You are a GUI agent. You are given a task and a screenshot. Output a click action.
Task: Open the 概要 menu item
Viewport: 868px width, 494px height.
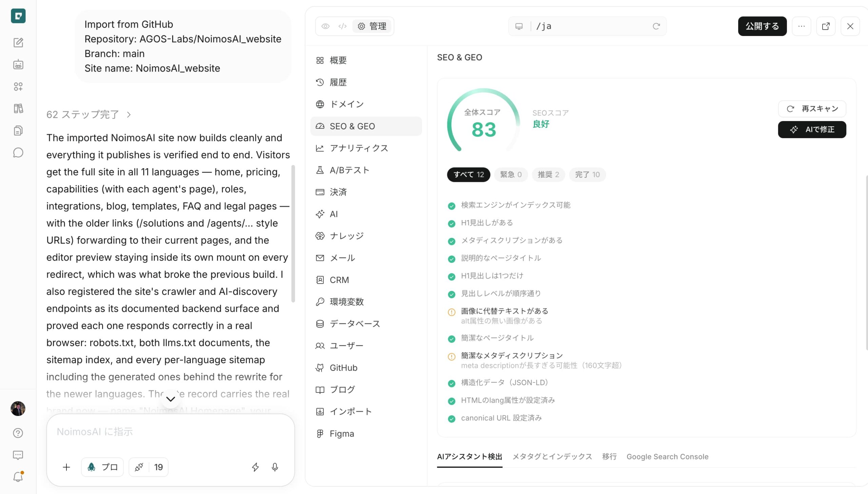366,60
